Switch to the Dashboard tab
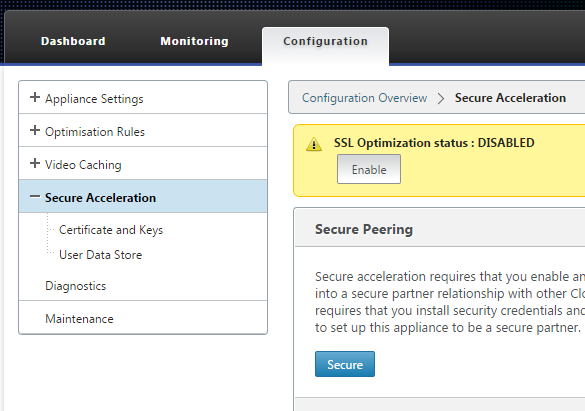Screen dimensions: 585x411 pyautogui.click(x=73, y=41)
